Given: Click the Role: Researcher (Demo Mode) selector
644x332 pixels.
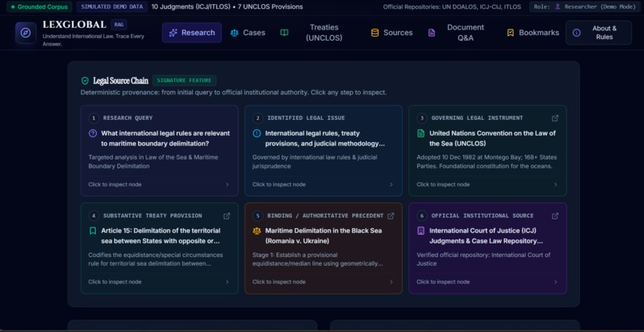Looking at the screenshot, I should 584,7.
